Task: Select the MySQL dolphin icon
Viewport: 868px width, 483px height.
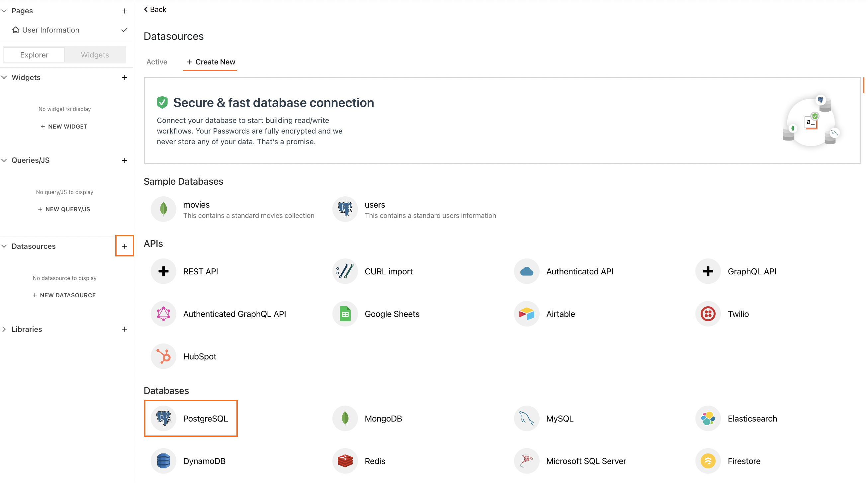Action: pyautogui.click(x=527, y=418)
